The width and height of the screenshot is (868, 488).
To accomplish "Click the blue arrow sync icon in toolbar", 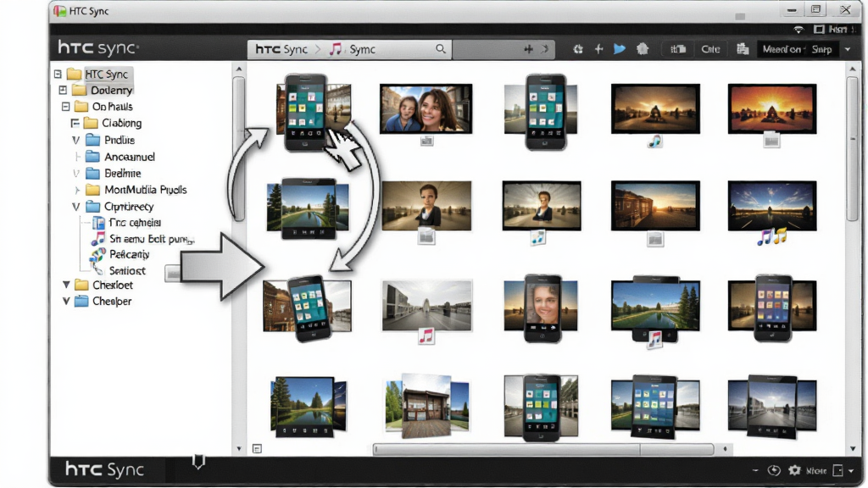I will (620, 49).
